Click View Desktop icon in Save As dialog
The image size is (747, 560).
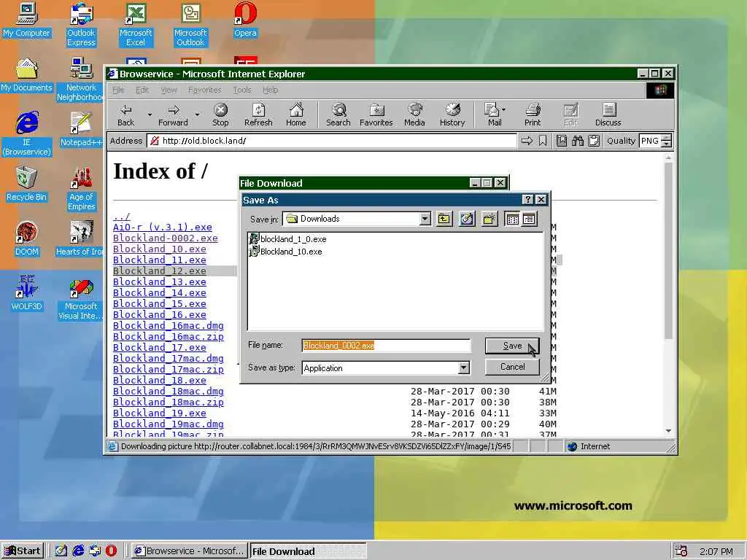467,219
